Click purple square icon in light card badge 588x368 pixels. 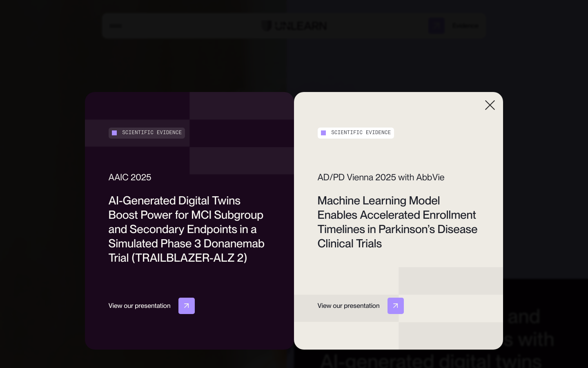pyautogui.click(x=323, y=133)
